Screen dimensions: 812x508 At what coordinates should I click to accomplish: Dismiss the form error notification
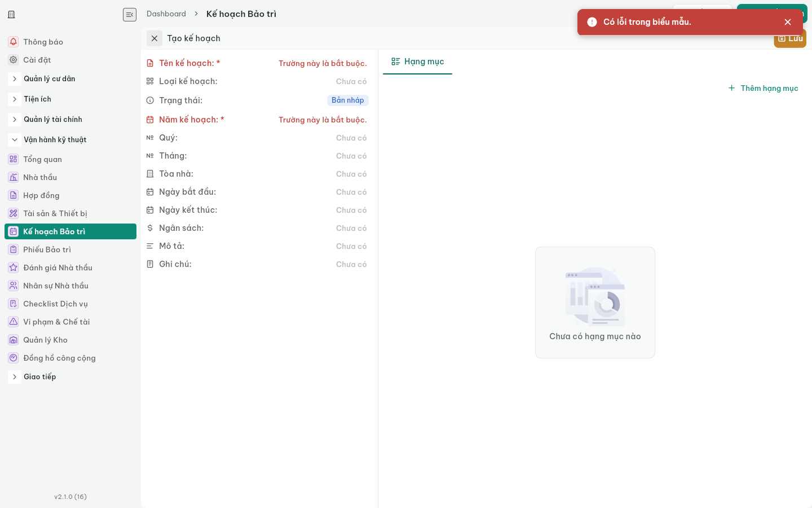click(788, 22)
